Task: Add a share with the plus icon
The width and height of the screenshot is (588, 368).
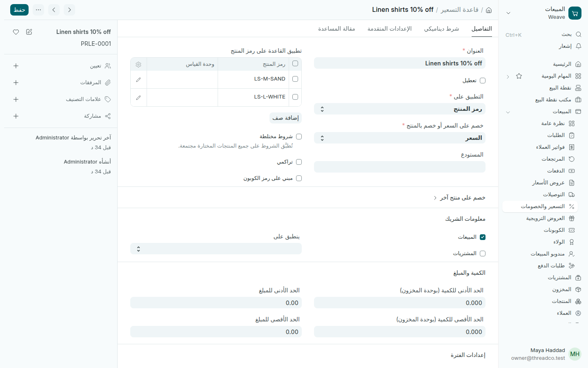Action: 16,116
